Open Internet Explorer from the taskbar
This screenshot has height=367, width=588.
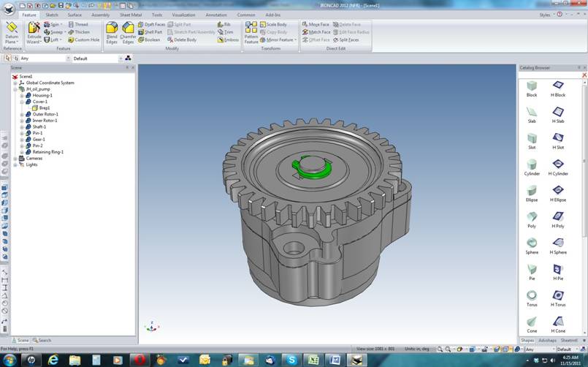point(53,360)
